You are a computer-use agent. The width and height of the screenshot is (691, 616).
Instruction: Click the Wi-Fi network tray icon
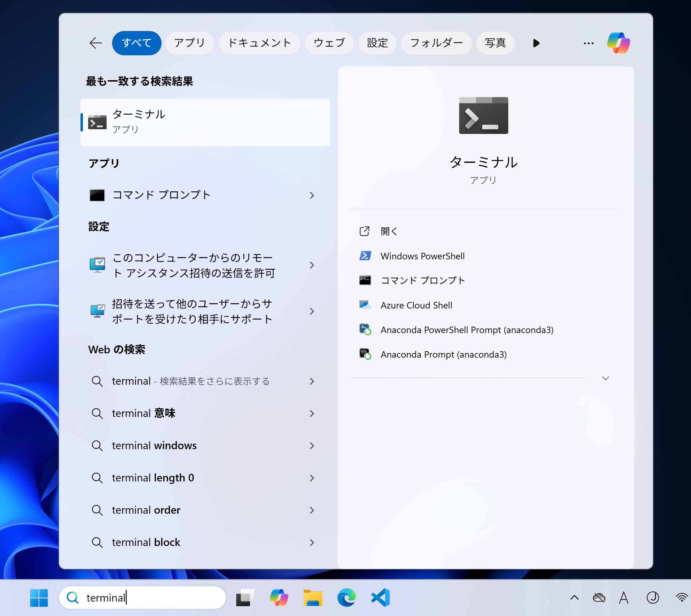(x=681, y=598)
